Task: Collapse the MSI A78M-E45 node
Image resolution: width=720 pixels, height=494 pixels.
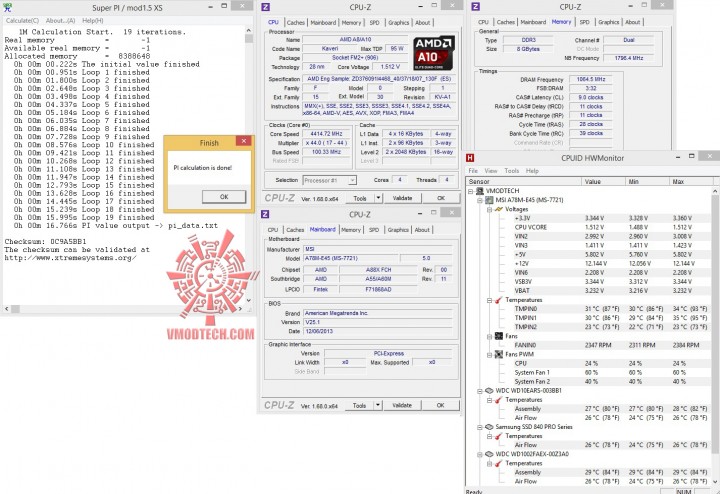Action: (x=480, y=200)
